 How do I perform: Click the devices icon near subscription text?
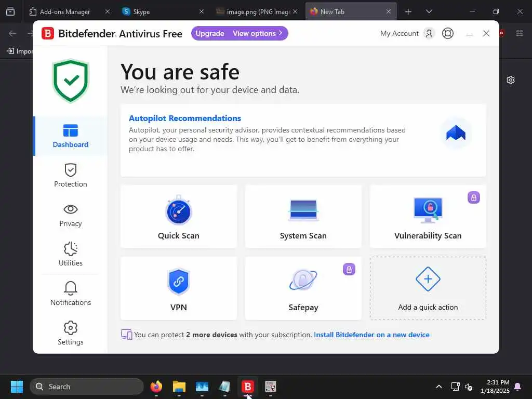(127, 335)
